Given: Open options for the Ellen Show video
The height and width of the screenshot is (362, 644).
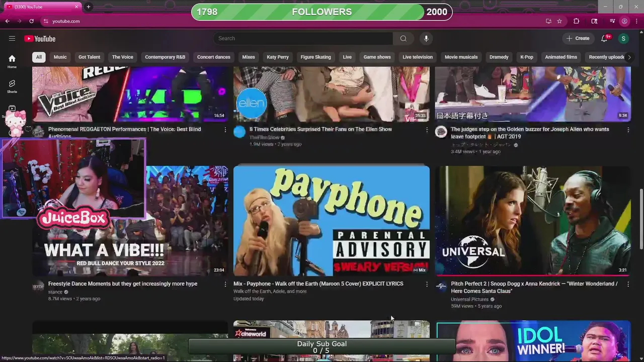Looking at the screenshot, I should click(427, 130).
